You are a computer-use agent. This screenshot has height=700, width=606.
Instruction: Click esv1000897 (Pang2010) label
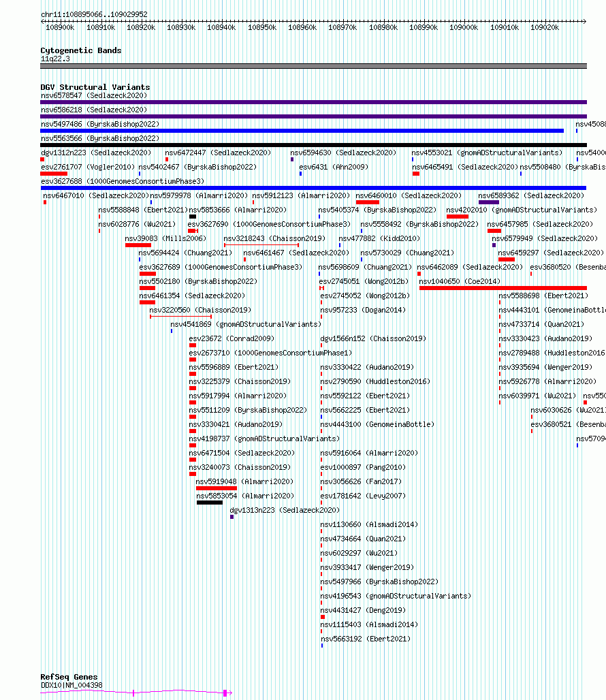(363, 467)
